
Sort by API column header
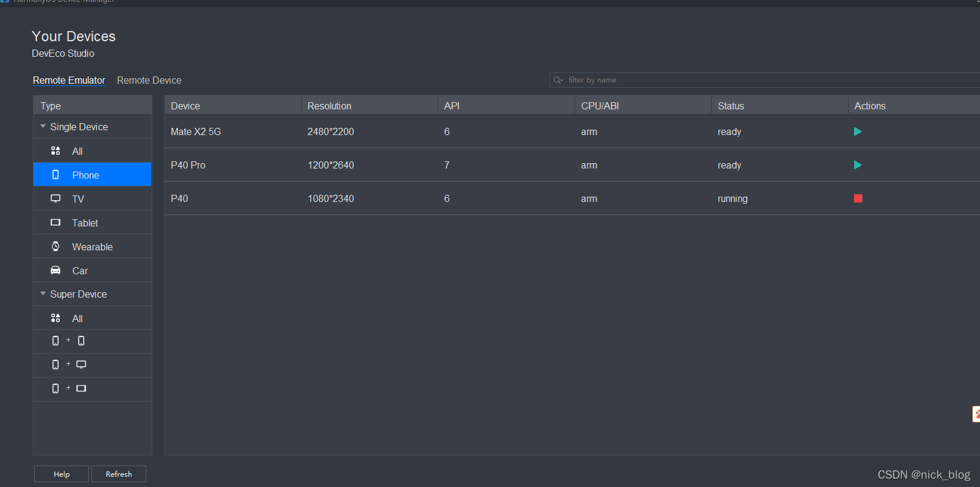tap(506, 106)
